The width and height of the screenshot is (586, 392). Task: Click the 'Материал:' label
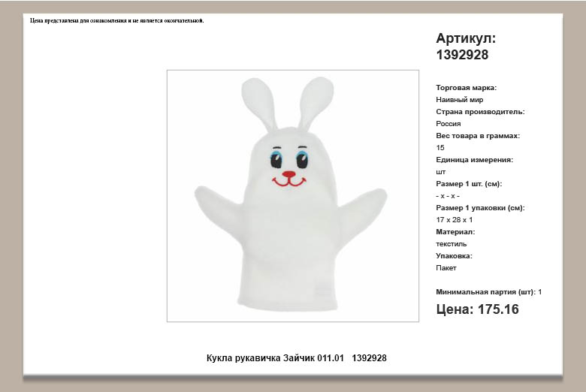click(455, 232)
